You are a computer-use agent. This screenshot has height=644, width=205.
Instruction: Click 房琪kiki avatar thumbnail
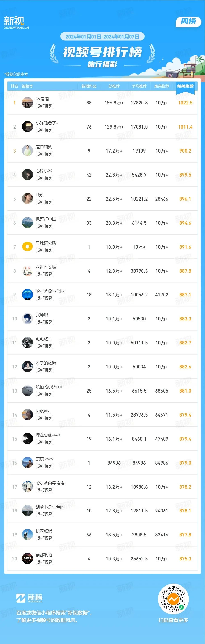pyautogui.click(x=27, y=415)
